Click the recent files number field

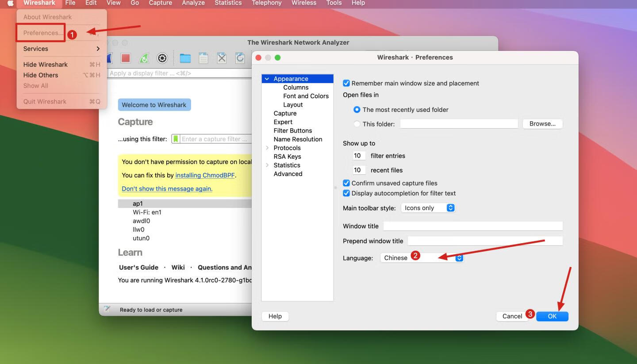coord(359,170)
